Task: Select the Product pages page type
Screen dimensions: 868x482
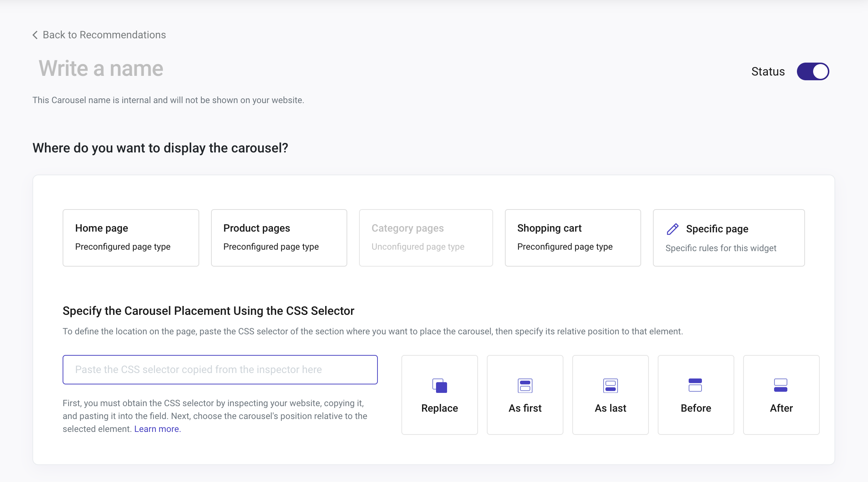Action: [278, 238]
